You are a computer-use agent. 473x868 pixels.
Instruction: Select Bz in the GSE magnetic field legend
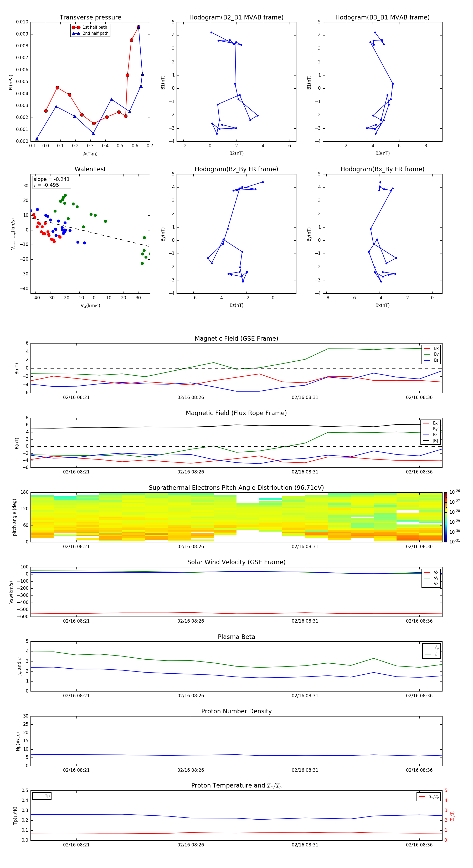coord(431,360)
